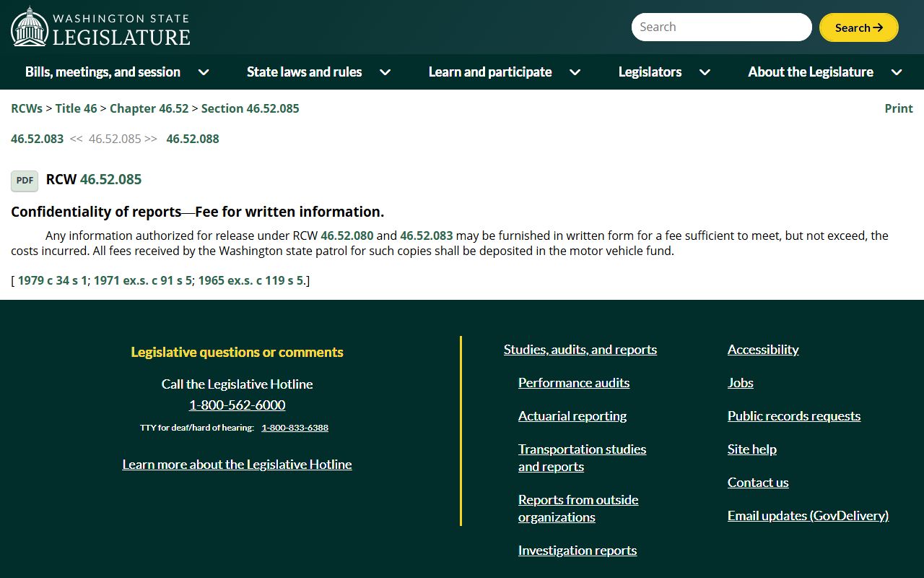Open Public records requests link
Viewport: 924px width, 578px height.
(793, 416)
